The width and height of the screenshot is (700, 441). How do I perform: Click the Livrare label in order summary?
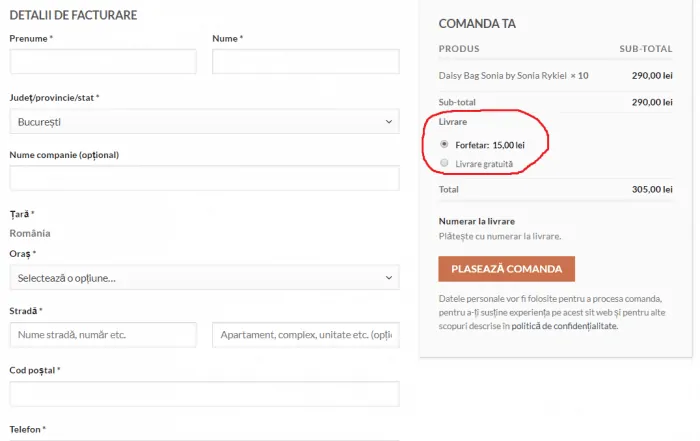(453, 122)
